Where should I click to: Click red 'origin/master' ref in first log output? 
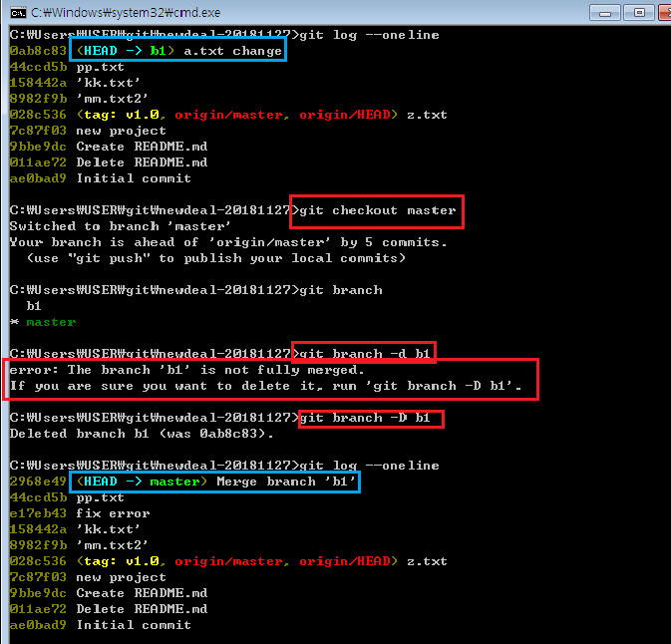(x=228, y=115)
